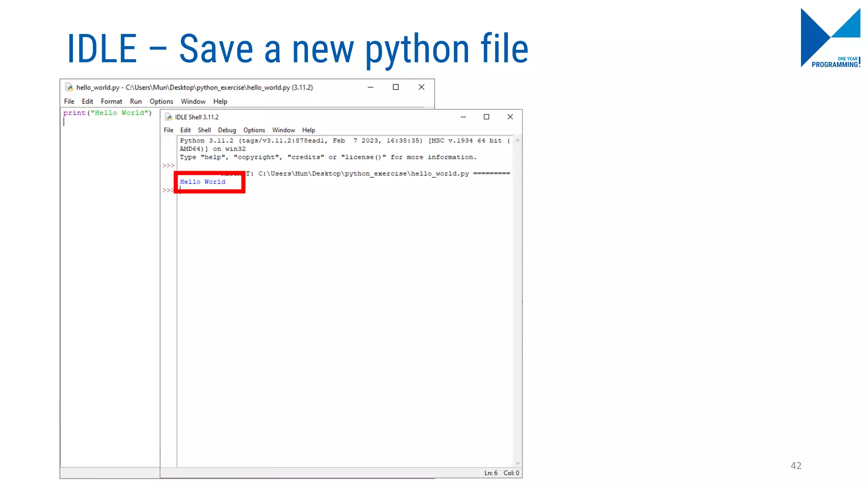Open the Debug menu in IDLE Shell
Screen dimensions: 868x488
pos(227,130)
